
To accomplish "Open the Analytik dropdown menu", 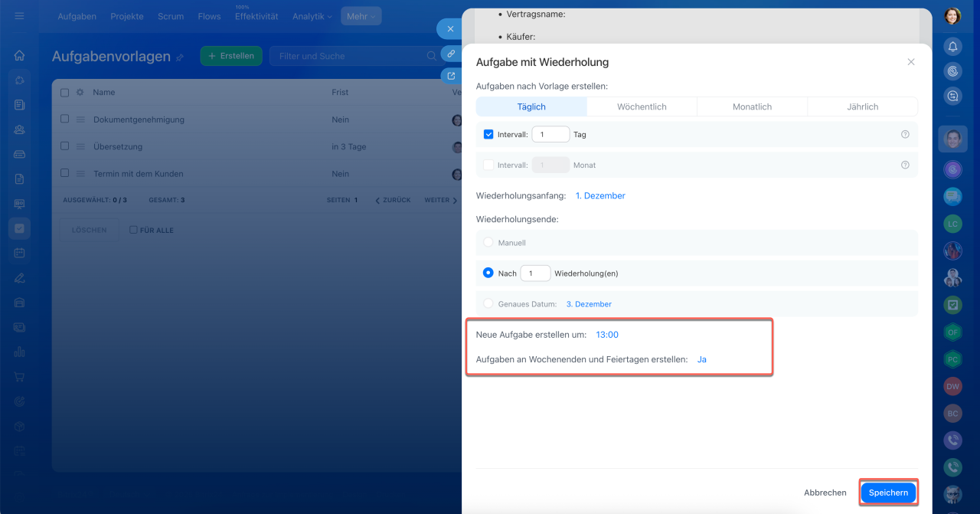I will (x=312, y=16).
